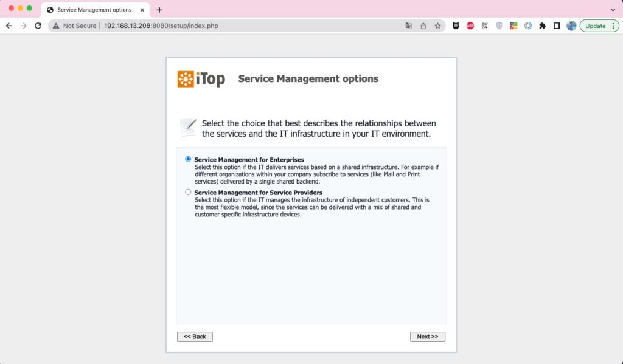Click the grey shield extension icon
This screenshot has width=623, height=364.
[499, 26]
